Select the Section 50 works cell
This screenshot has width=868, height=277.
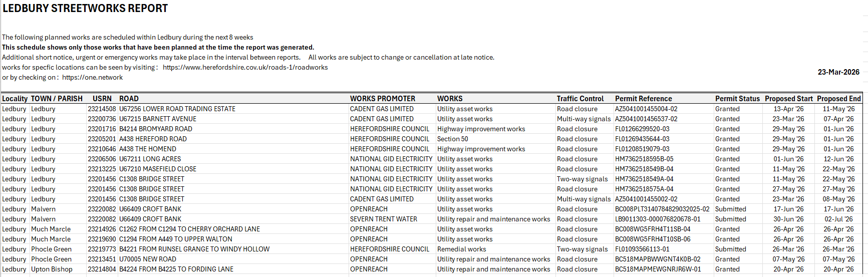[452, 139]
